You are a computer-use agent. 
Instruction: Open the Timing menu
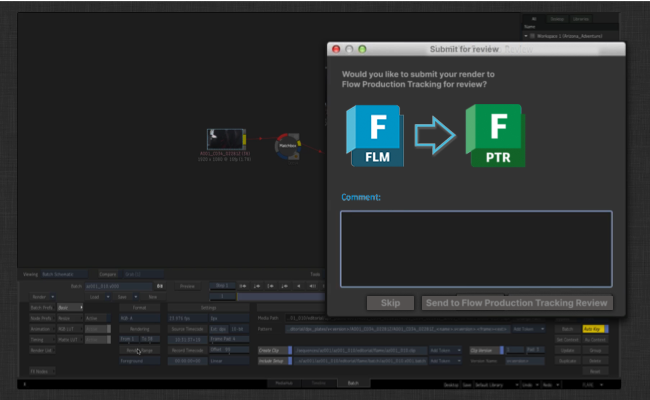42,339
